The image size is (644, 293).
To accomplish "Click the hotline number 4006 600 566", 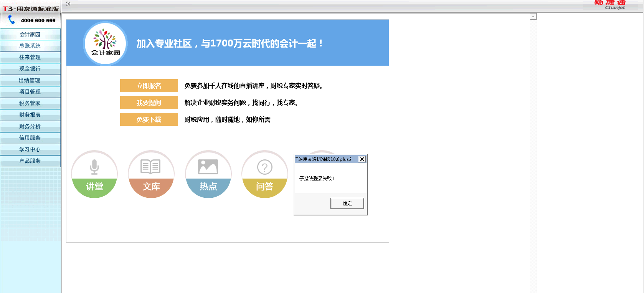I will (38, 20).
